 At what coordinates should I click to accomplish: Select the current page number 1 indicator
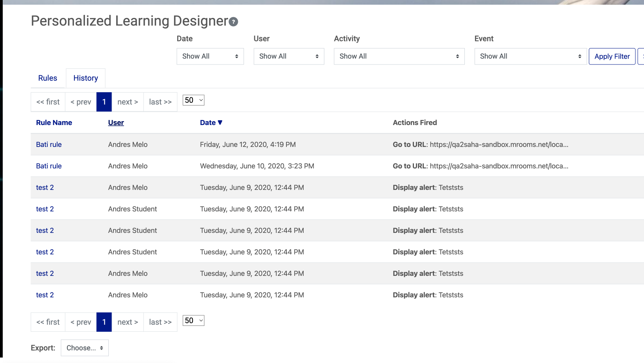[x=104, y=102]
